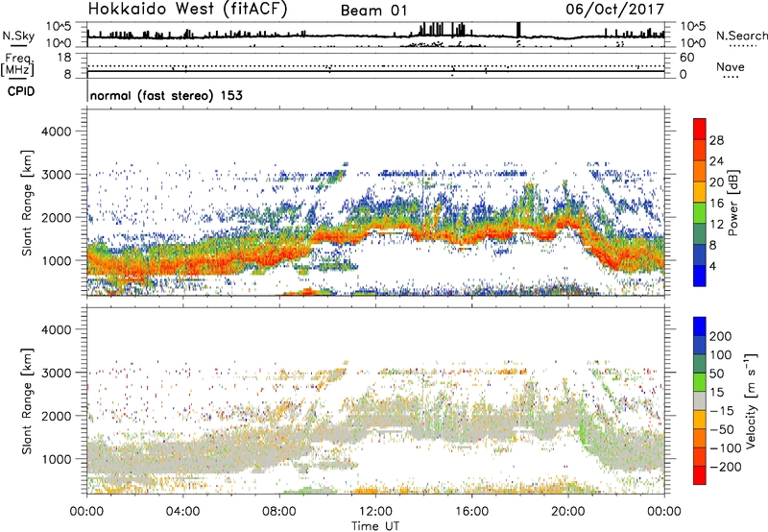Click the velocity scale value '-15'
This screenshot has width=768, height=532.
[722, 410]
